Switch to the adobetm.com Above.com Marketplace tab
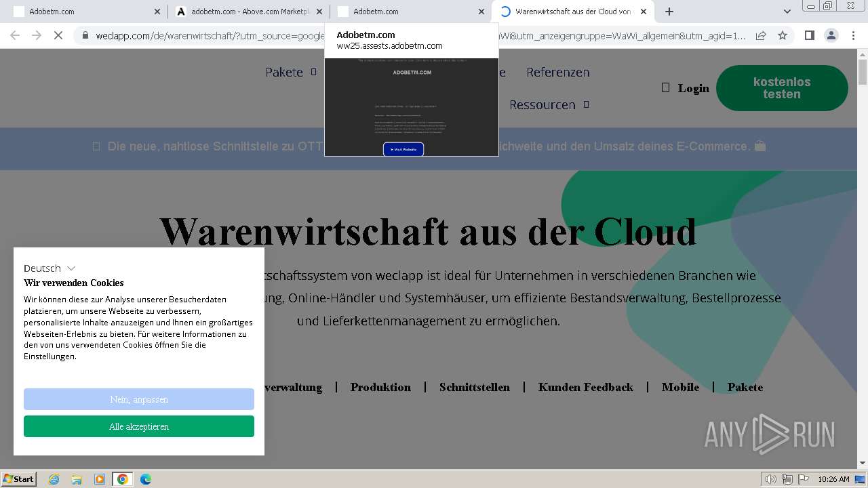 (248, 12)
